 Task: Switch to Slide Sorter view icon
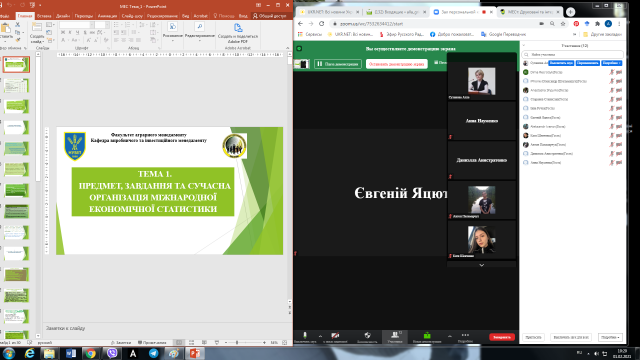coord(191,342)
